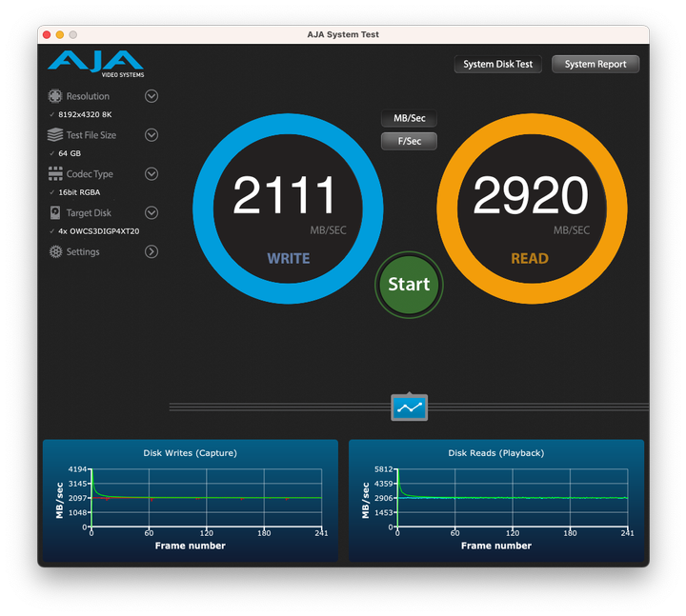Click the Target Disk drive icon

point(55,213)
